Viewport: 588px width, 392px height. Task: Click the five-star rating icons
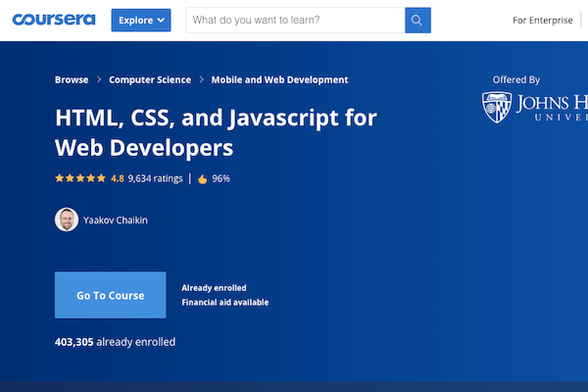[80, 178]
